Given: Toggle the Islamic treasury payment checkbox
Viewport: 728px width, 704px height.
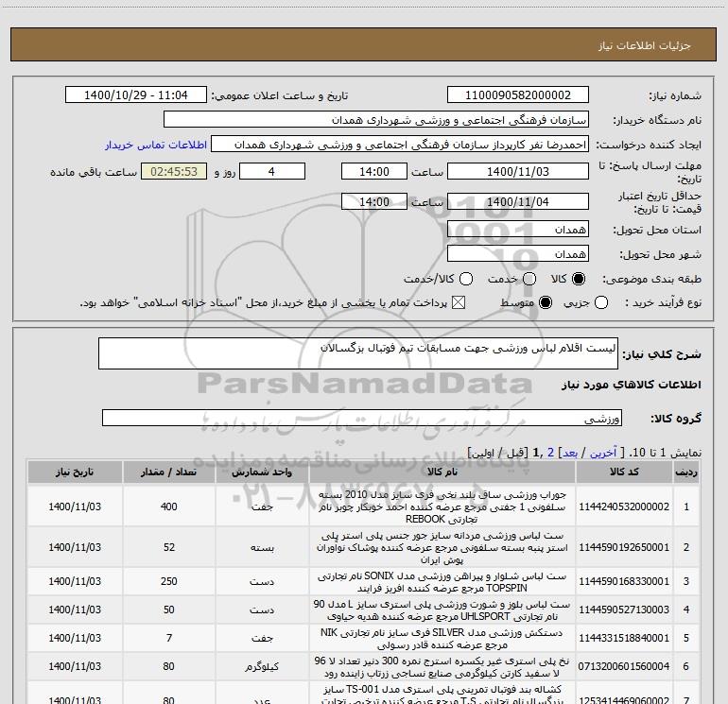Looking at the screenshot, I should 459,302.
